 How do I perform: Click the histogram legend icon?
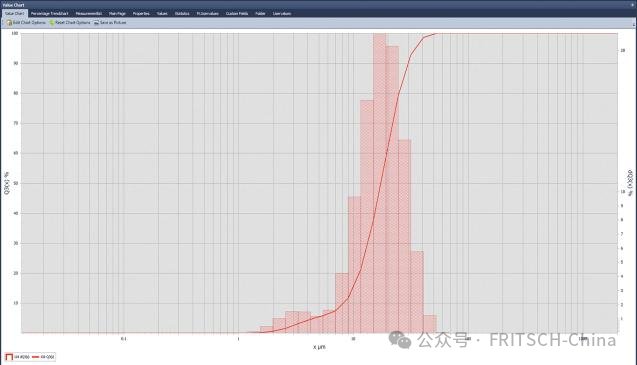click(x=9, y=357)
